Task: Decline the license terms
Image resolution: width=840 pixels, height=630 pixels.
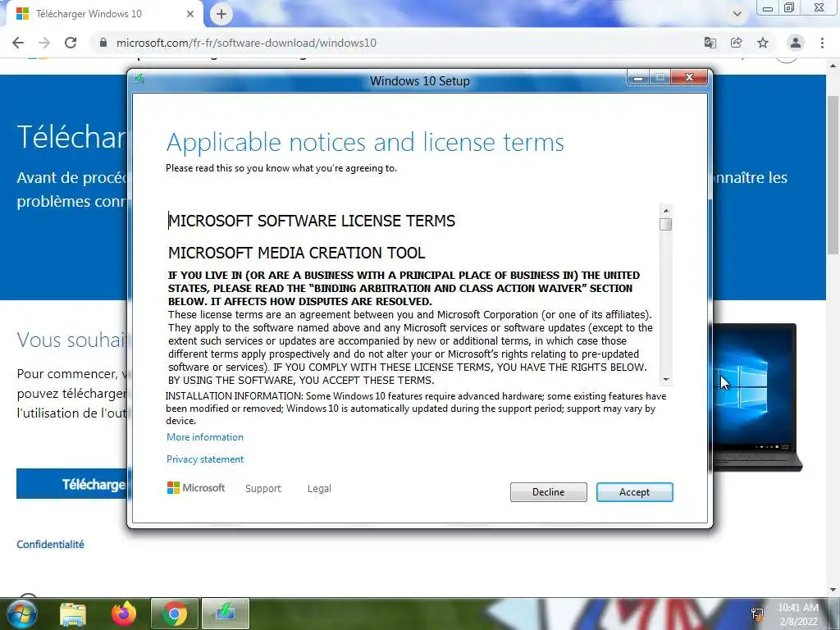Action: (548, 492)
